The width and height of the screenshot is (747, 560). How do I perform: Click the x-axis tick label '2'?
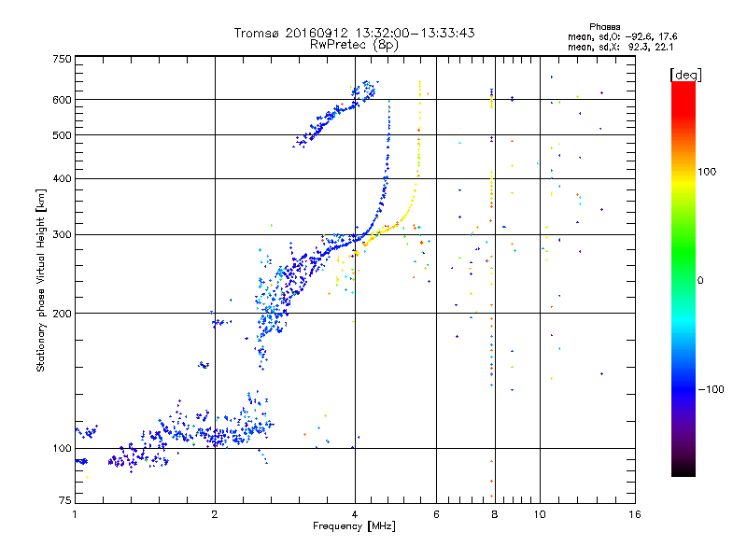pos(215,514)
